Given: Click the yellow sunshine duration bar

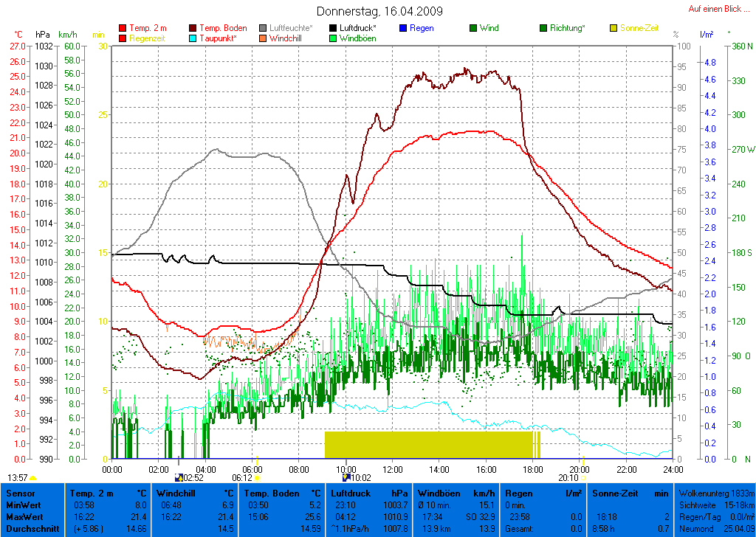Looking at the screenshot, I should pos(428,445).
